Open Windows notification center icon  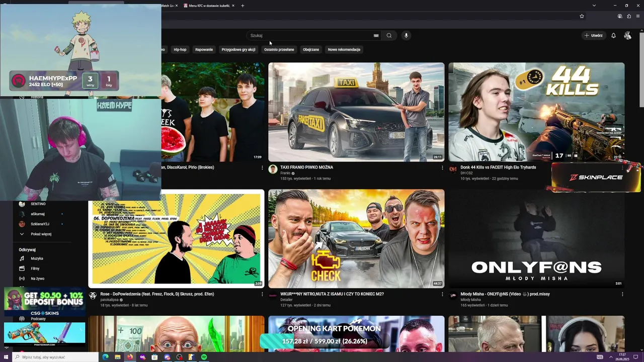coord(635,357)
